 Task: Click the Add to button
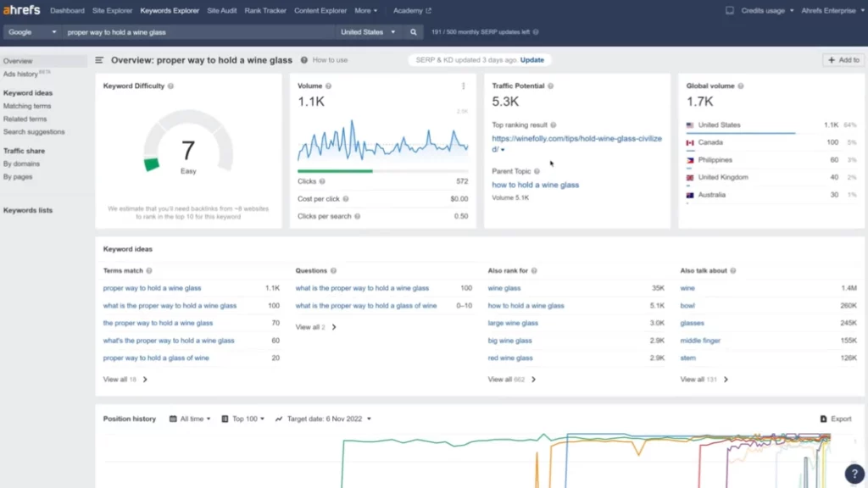843,60
